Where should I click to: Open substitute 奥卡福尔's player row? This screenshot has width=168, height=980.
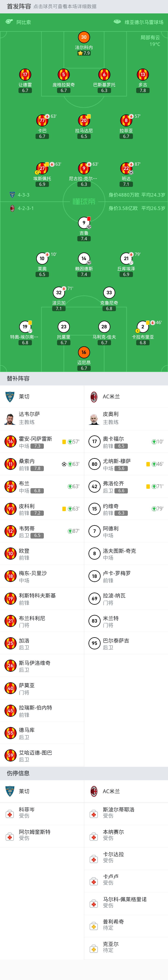(126, 441)
